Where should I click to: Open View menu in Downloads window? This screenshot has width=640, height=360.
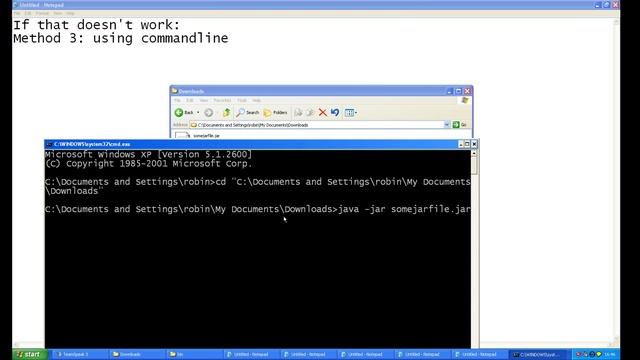(204, 100)
